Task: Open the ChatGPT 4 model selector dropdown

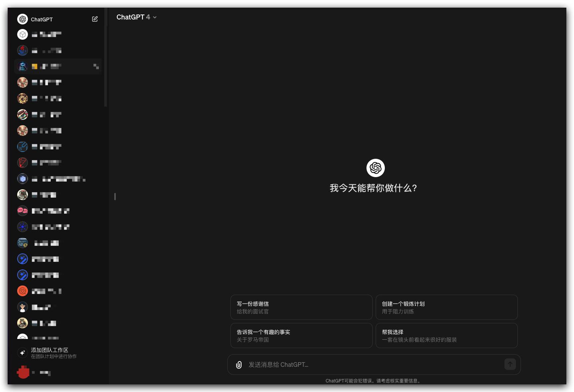Action: [136, 17]
